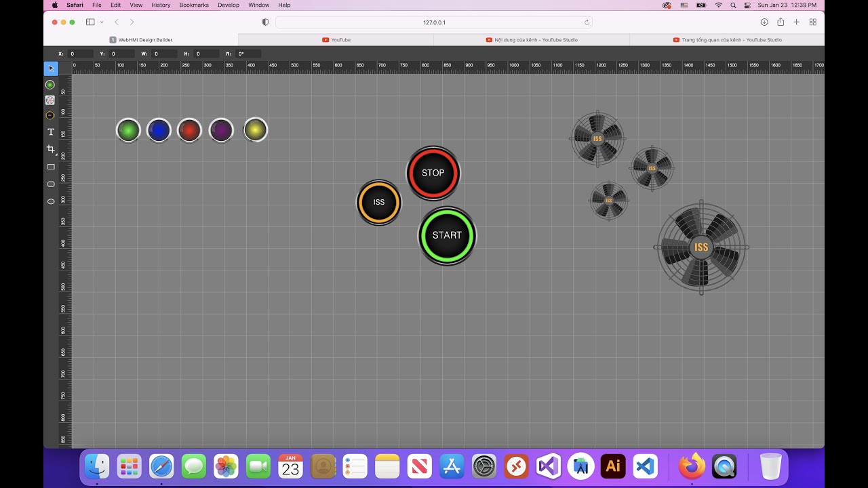Viewport: 868px width, 488px height.
Task: Open the Safari share menu
Action: 781,22
